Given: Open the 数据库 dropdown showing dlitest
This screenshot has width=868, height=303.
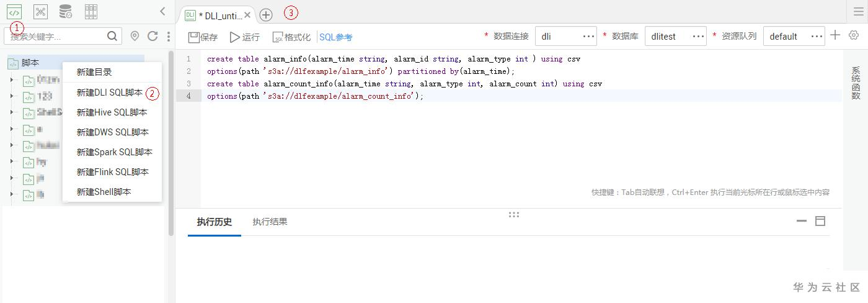Looking at the screenshot, I should (676, 36).
